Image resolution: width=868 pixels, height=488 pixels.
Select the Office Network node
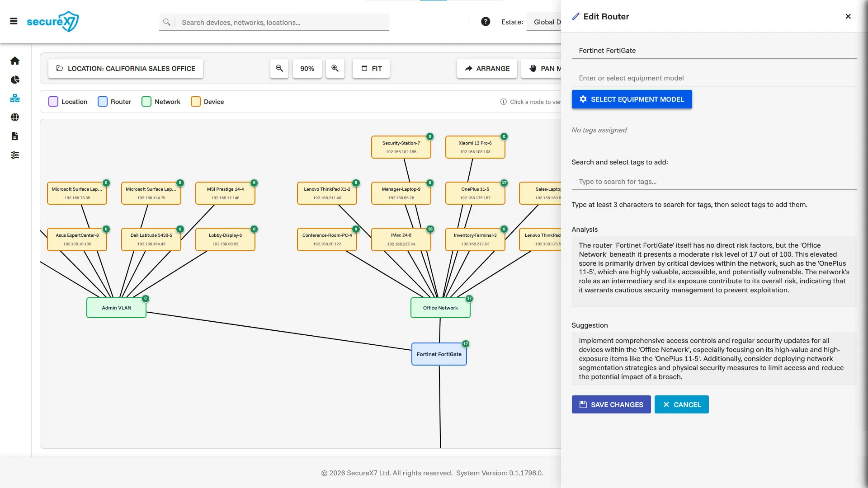click(440, 308)
